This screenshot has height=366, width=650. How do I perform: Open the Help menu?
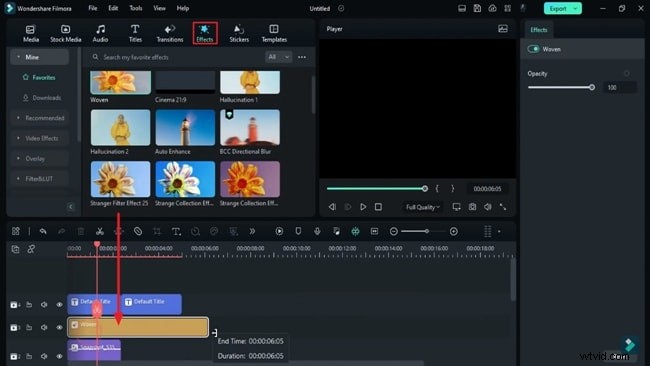182,8
